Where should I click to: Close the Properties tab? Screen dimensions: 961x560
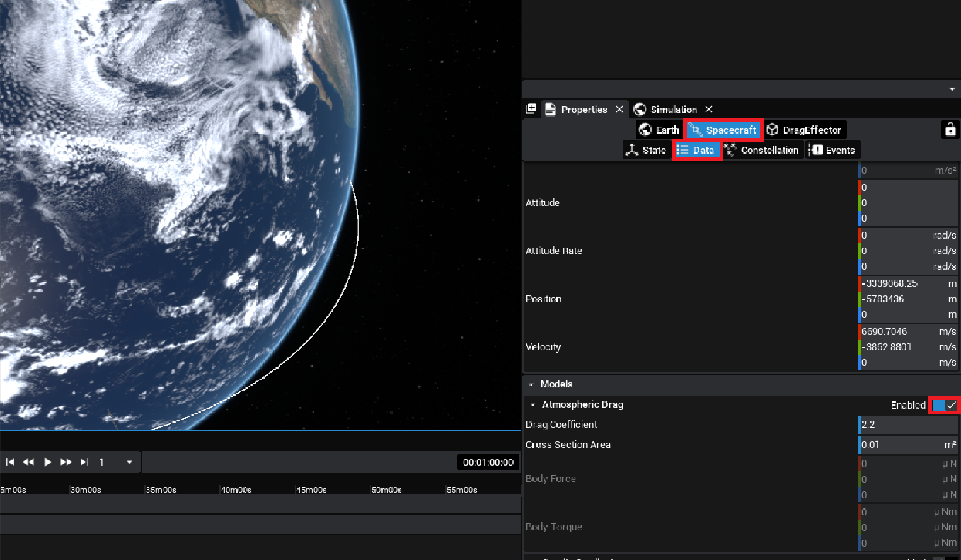click(x=619, y=110)
